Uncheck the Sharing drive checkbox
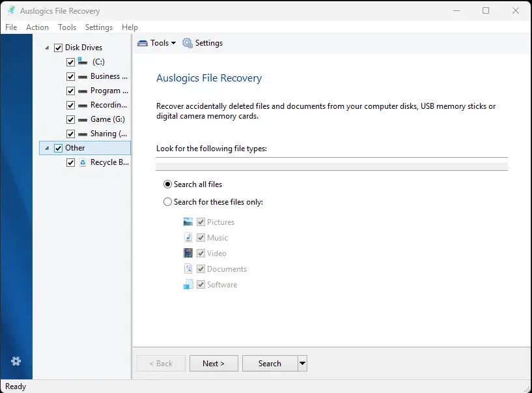532x393 pixels. tap(70, 134)
